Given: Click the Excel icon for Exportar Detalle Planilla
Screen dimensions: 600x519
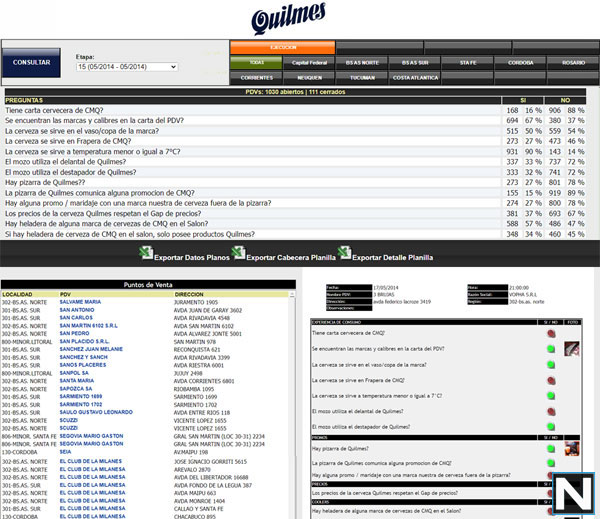Looking at the screenshot, I should click(x=344, y=253).
